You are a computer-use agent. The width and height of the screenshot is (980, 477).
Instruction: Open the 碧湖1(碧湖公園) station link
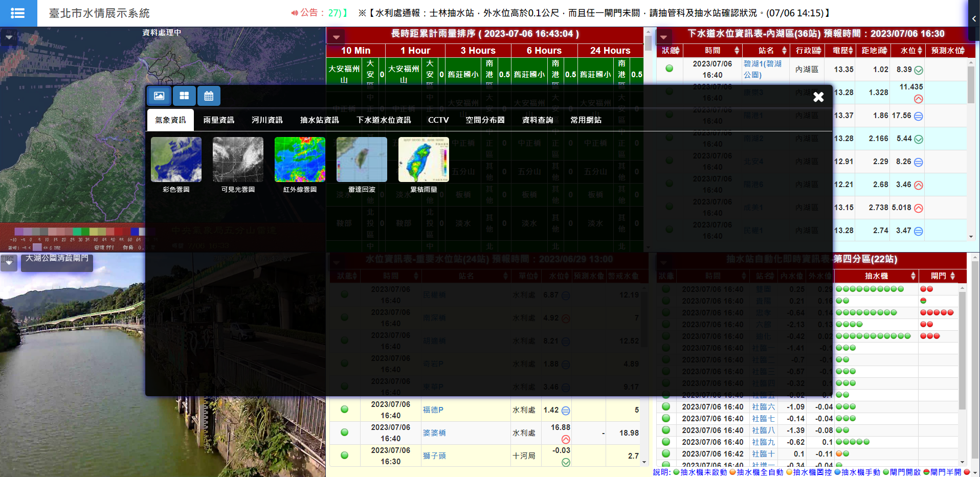click(x=763, y=69)
